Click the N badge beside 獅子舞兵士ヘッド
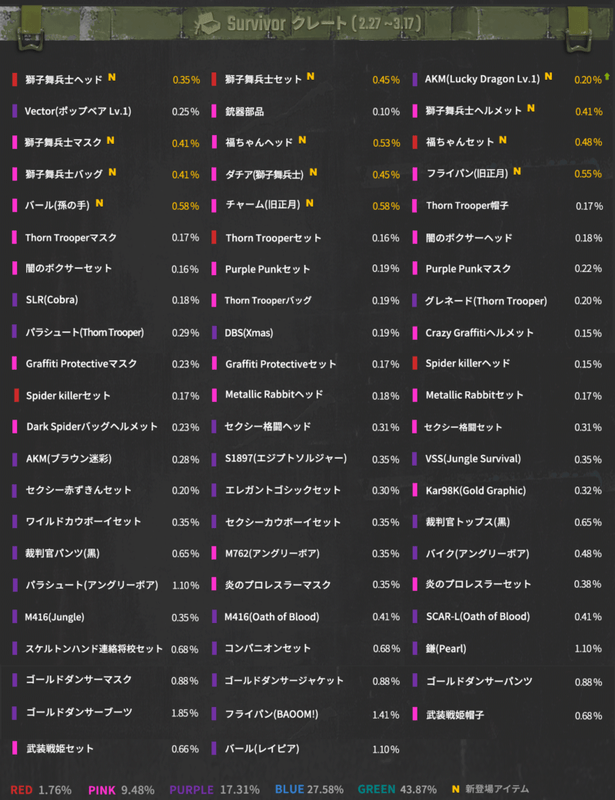The image size is (615, 800). tap(112, 76)
